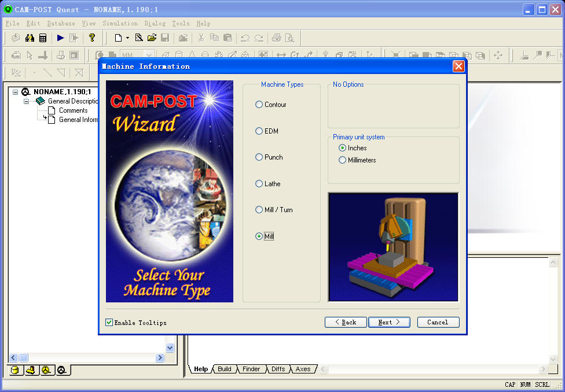Switch to the Help tab

pyautogui.click(x=201, y=369)
